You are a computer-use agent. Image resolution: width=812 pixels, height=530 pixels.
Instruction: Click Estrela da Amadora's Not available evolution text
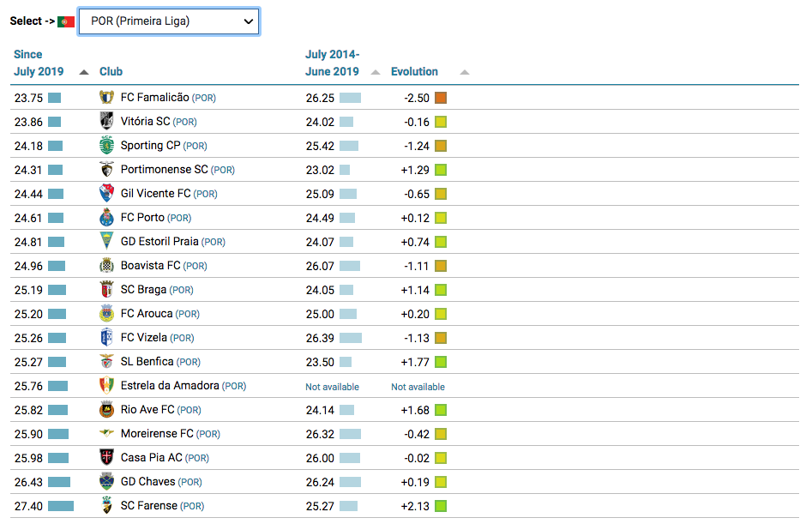tap(418, 387)
